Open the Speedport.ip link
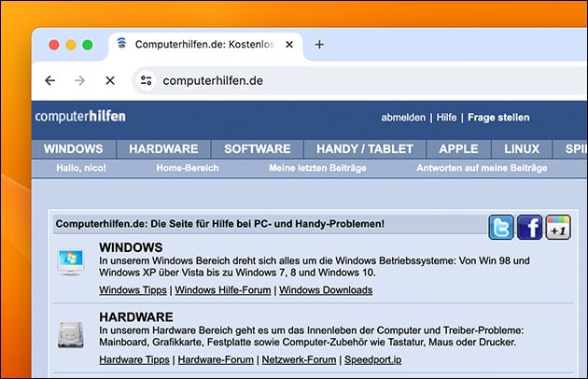 click(x=372, y=359)
